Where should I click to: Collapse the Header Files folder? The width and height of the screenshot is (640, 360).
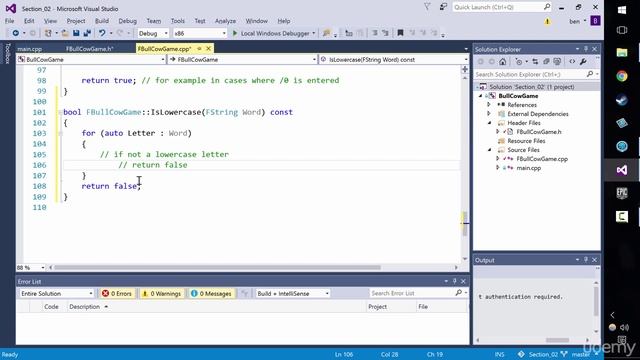click(489, 122)
